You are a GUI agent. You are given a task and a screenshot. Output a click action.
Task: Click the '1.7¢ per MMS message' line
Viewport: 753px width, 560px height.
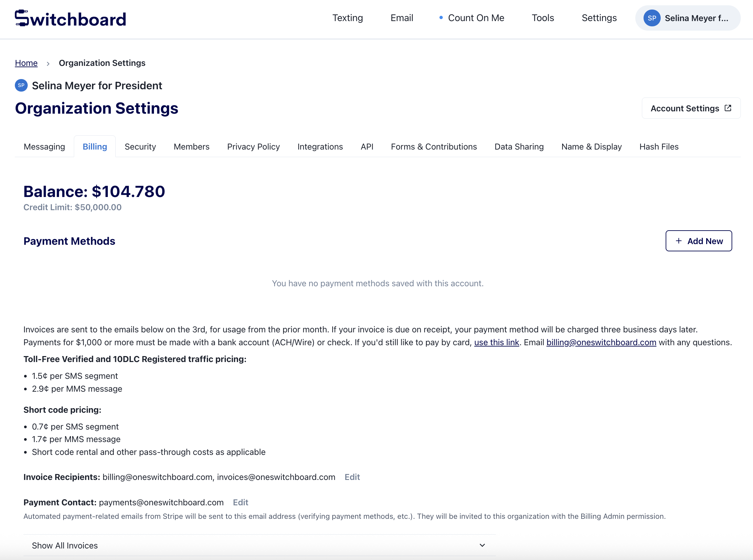coord(76,439)
